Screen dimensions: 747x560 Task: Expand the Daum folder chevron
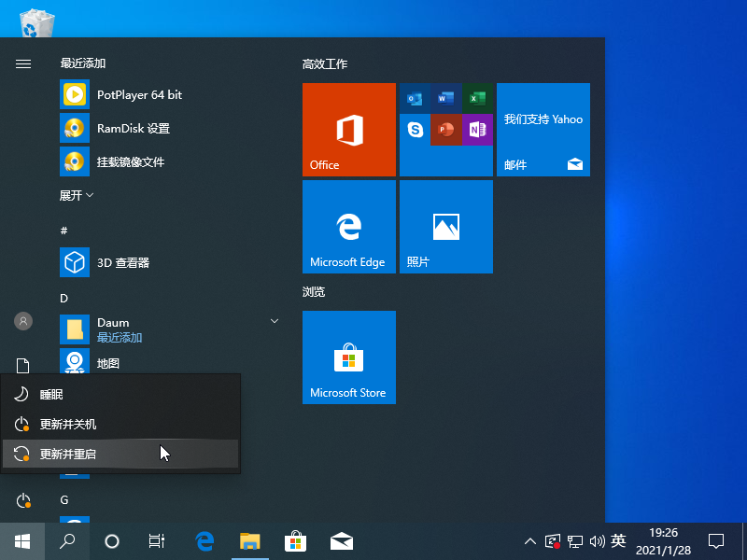click(275, 321)
